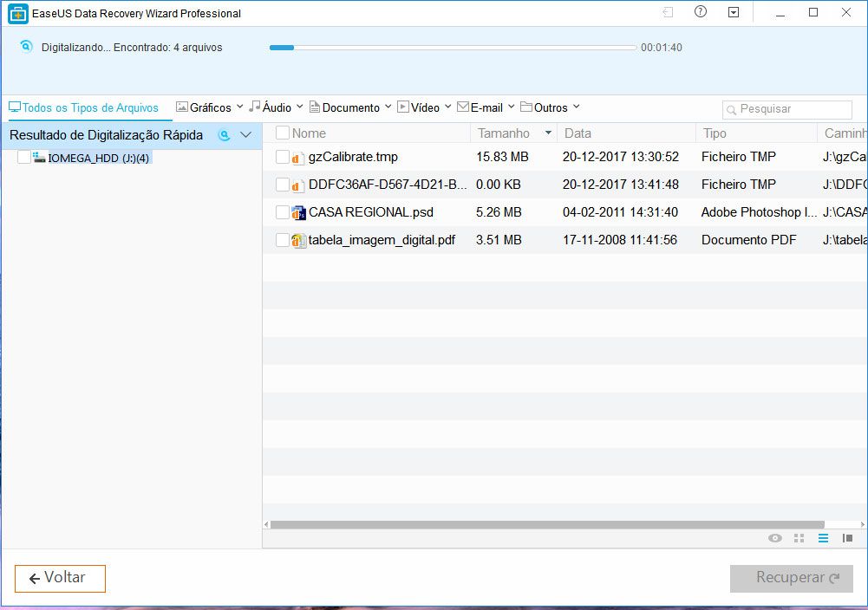Click the eye preview icon
868x610 pixels.
(x=774, y=538)
